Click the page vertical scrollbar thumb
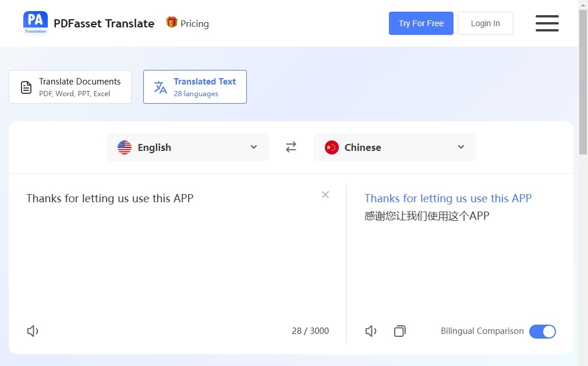Image resolution: width=588 pixels, height=366 pixels. coord(583,82)
